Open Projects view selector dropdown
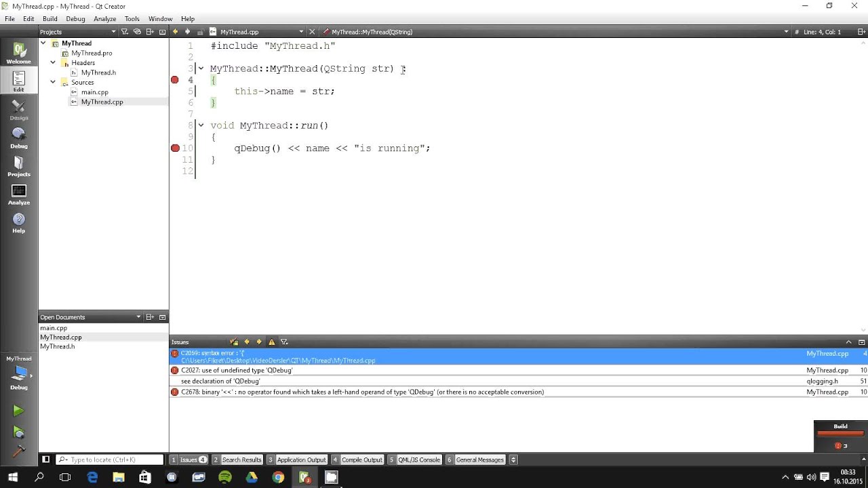 (x=78, y=32)
